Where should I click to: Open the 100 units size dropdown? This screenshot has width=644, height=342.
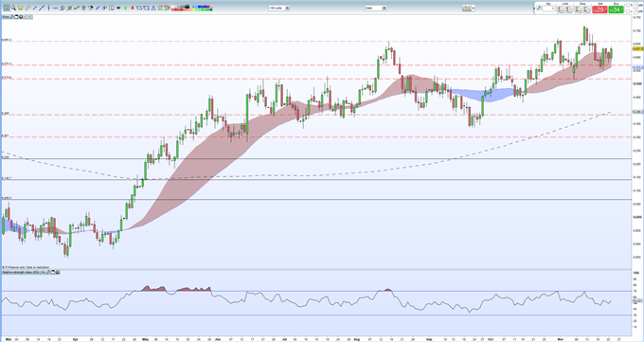279,8
